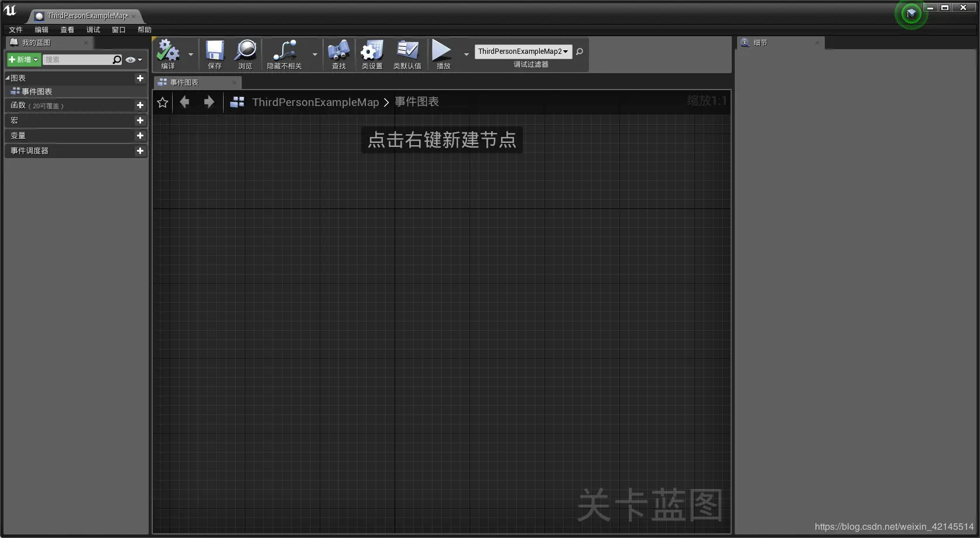Screen dimensions: 980x538
Task: Open the 查看 menu
Action: pyautogui.click(x=67, y=30)
